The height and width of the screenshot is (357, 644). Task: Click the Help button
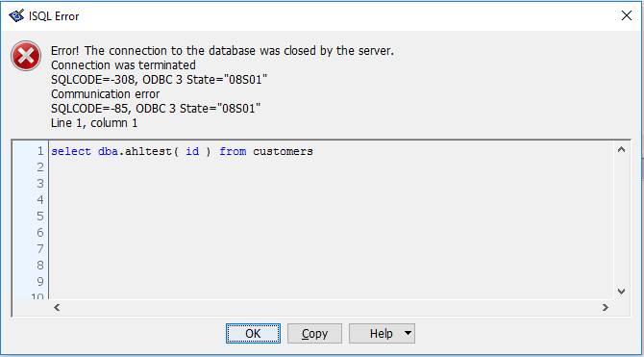(x=376, y=333)
